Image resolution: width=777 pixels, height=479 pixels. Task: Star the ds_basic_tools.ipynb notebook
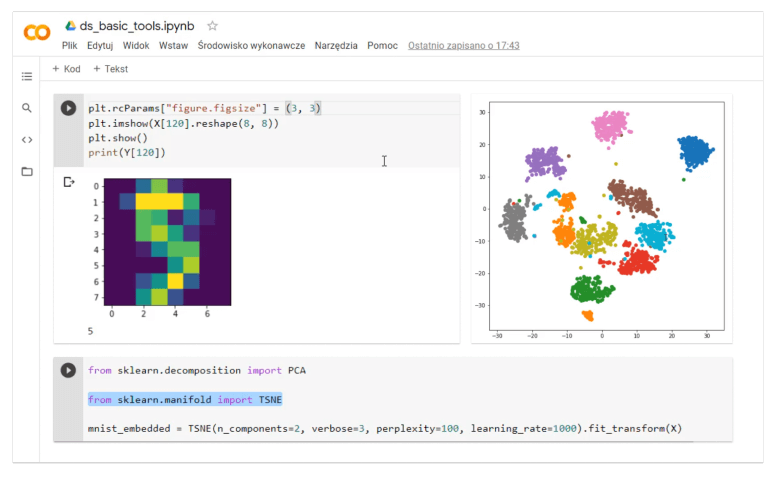[212, 26]
